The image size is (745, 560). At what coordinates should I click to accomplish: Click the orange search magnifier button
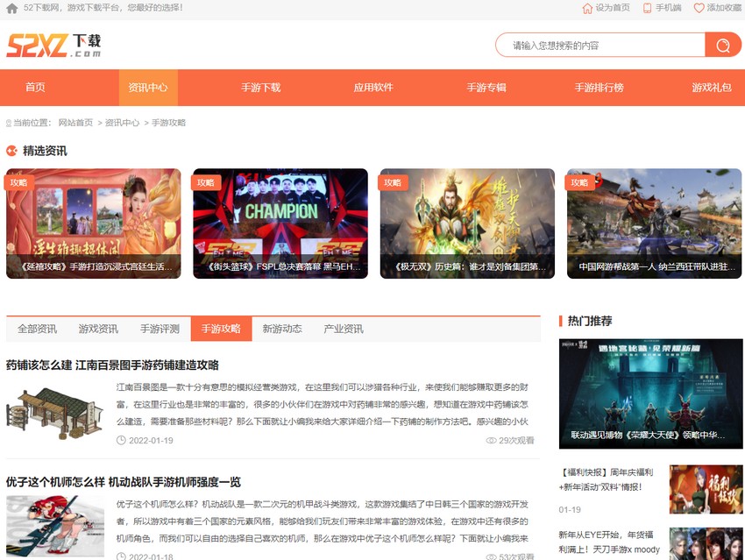tap(723, 45)
